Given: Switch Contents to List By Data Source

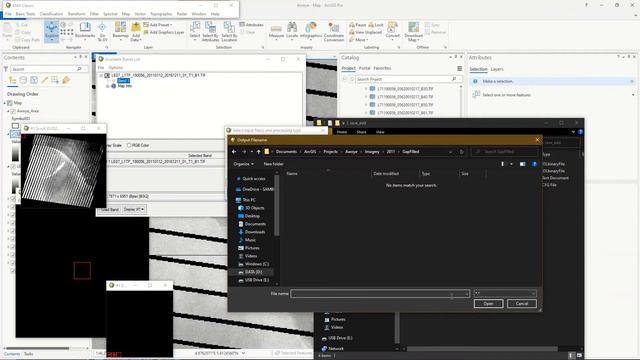Looking at the screenshot, I should [23, 80].
